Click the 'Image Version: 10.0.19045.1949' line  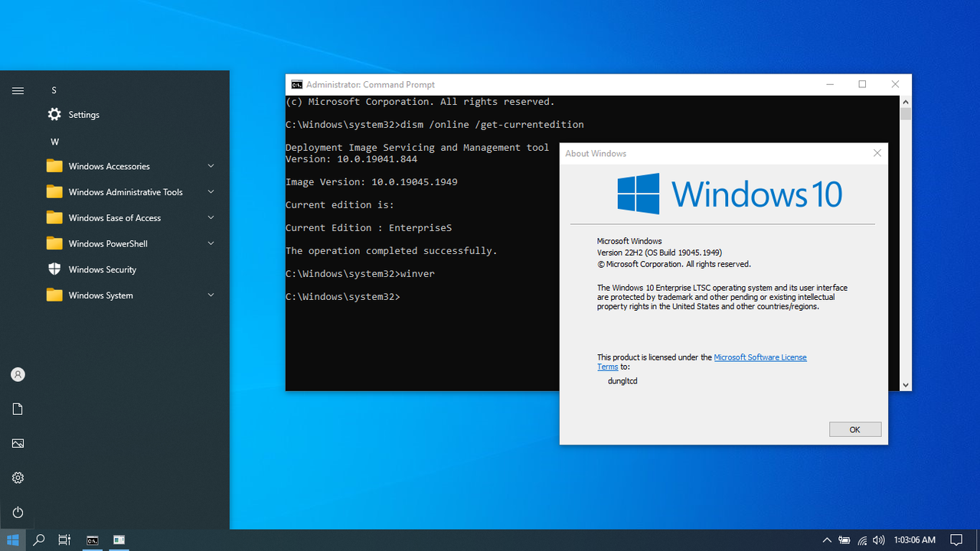371,182
